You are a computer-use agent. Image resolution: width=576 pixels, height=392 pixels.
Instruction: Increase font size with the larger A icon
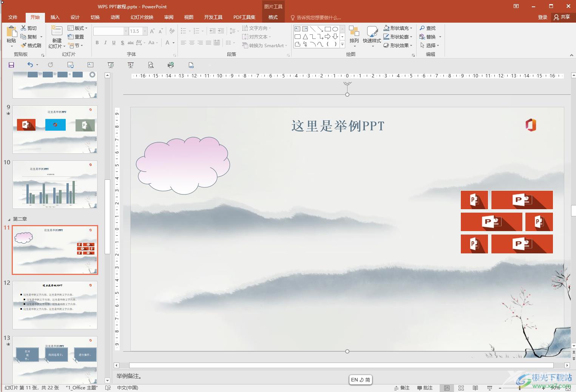[x=152, y=31]
